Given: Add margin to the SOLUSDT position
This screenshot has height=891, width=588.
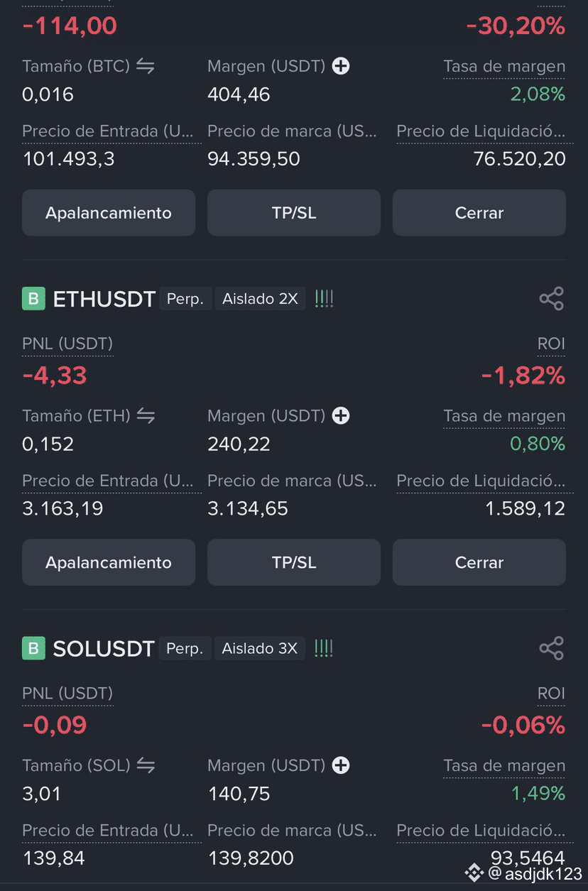Looking at the screenshot, I should [x=341, y=765].
